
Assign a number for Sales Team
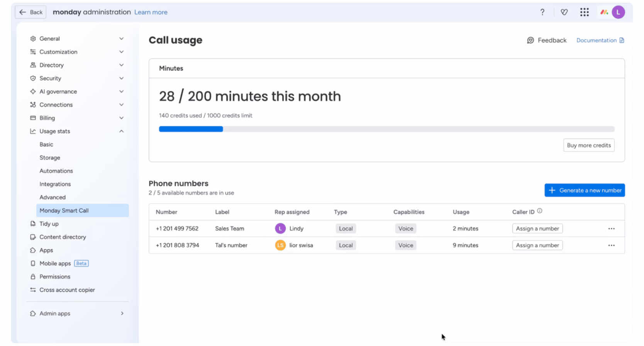coord(537,229)
